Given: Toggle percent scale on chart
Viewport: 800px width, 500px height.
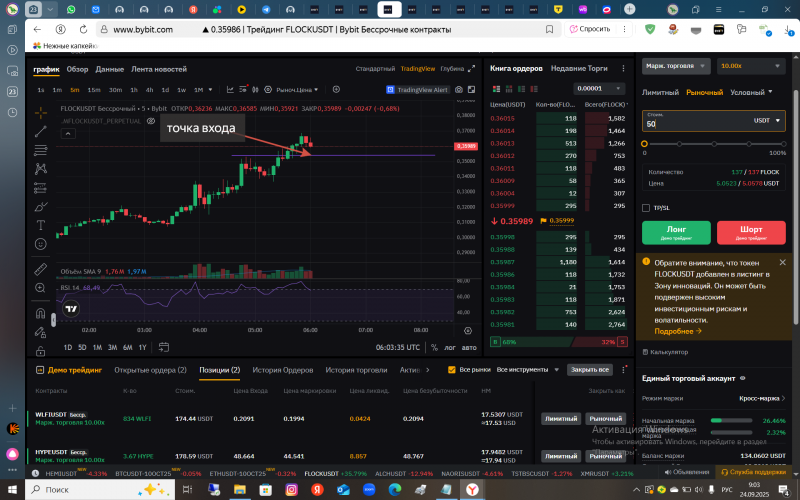Looking at the screenshot, I should click(434, 347).
